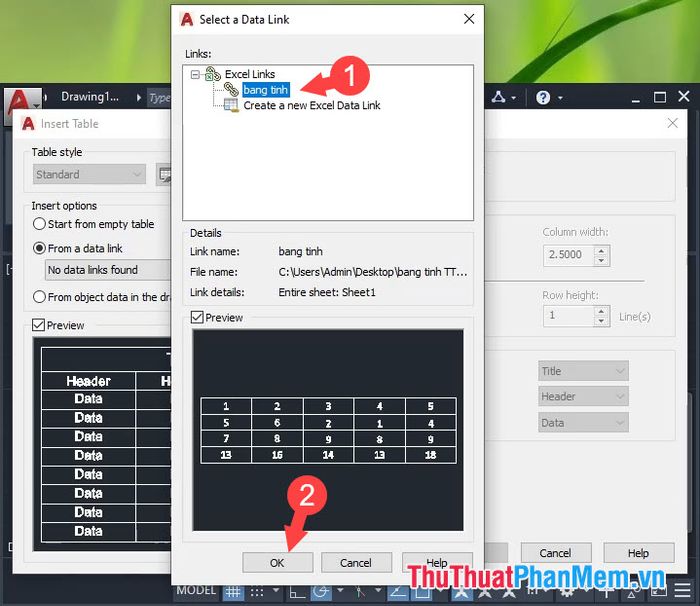Toggle object snap tracking icon
The width and height of the screenshot is (700, 606).
click(397, 593)
